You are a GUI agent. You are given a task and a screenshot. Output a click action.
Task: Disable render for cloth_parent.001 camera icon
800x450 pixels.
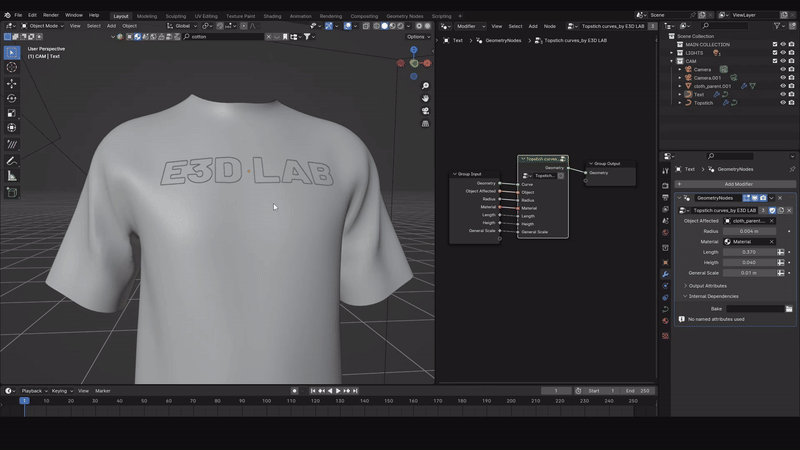[x=791, y=86]
